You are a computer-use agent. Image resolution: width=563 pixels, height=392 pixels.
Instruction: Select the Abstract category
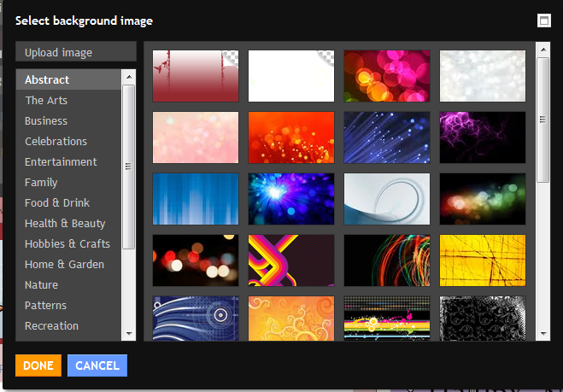[x=68, y=79]
